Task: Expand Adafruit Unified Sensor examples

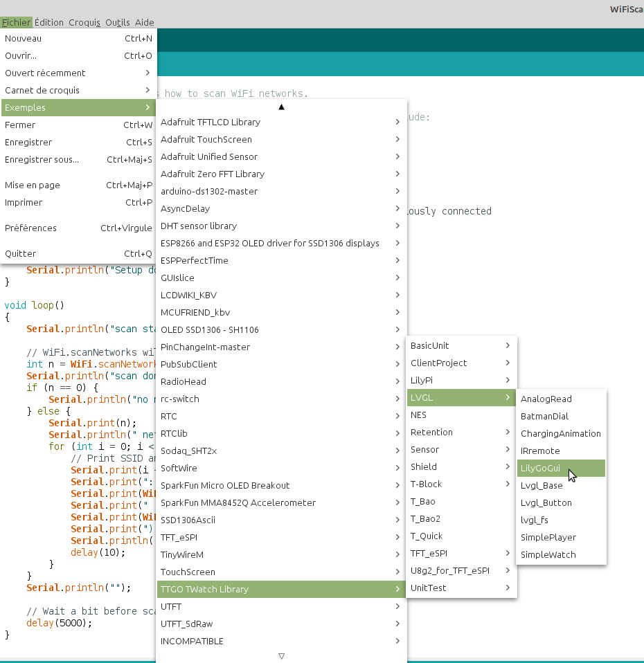Action: coord(281,157)
